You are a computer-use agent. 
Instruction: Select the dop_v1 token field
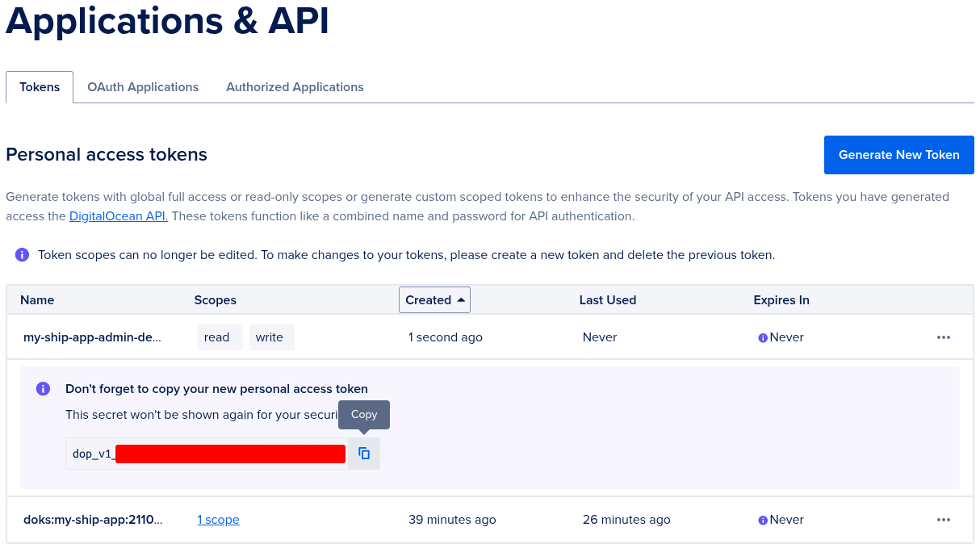pos(207,454)
